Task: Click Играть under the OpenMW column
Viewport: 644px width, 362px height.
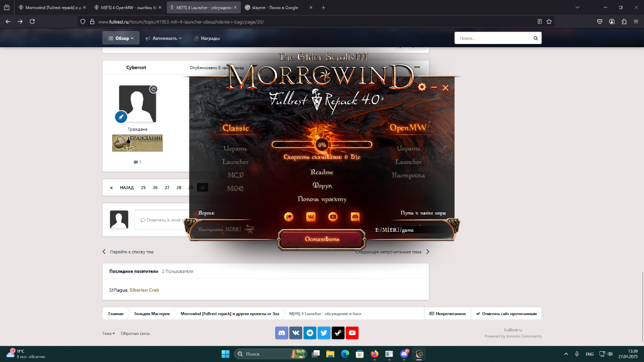Action: 408,149
